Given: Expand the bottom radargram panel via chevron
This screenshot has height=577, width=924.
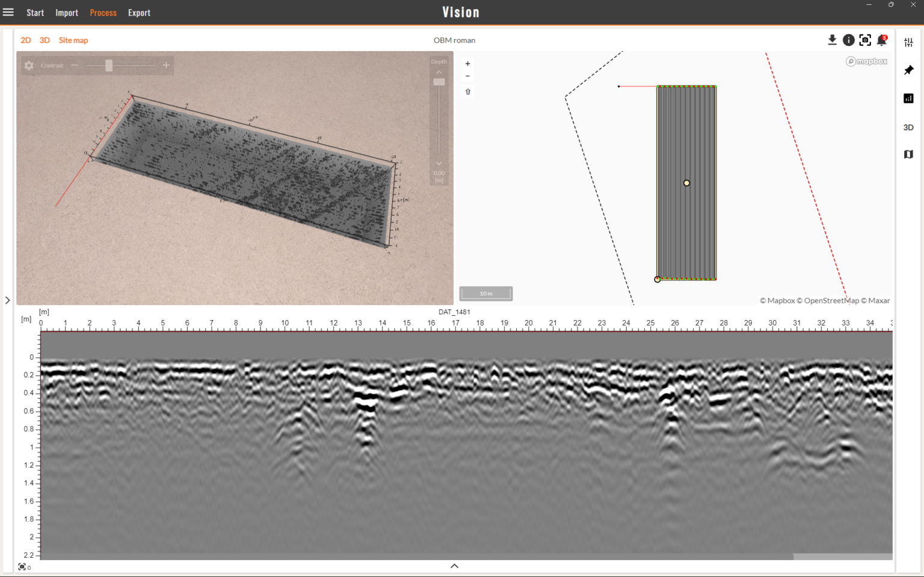Looking at the screenshot, I should pyautogui.click(x=454, y=566).
